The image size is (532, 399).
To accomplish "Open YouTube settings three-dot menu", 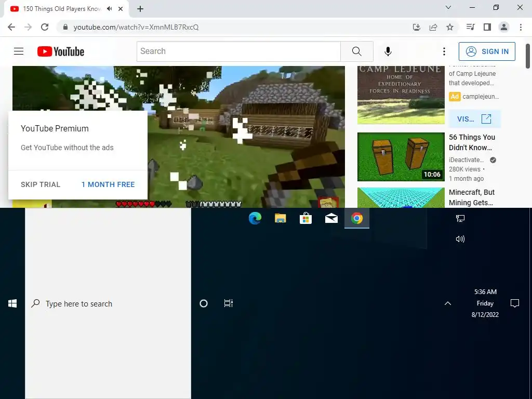I will coord(444,51).
